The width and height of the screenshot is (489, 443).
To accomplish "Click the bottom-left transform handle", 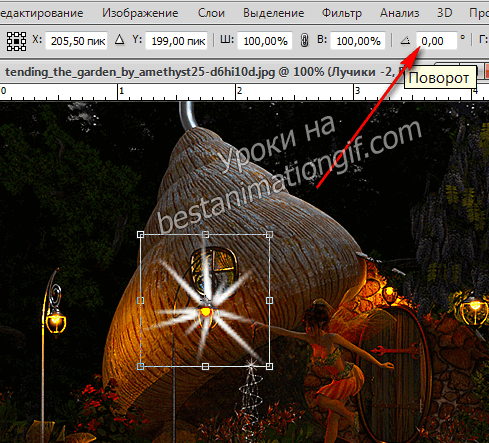I will pos(141,366).
